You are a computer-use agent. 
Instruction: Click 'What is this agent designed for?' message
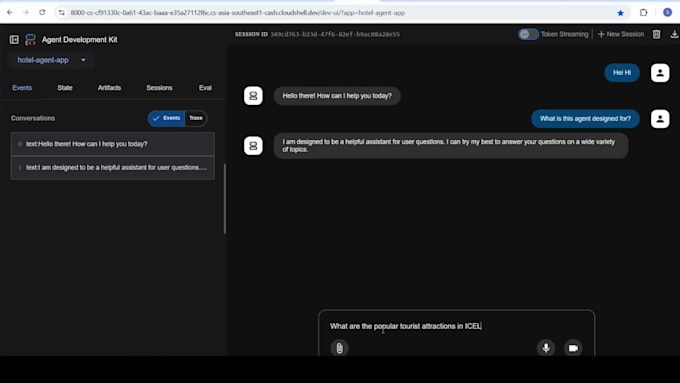[x=585, y=119]
